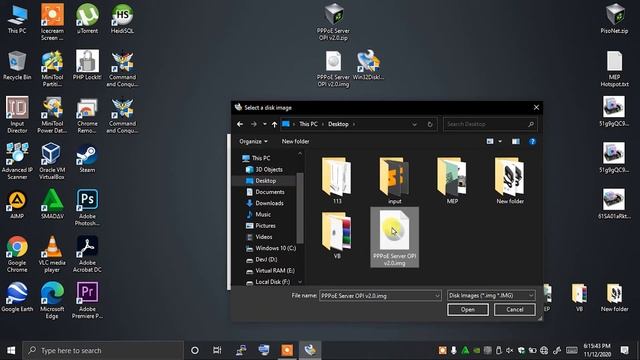The height and width of the screenshot is (360, 640).
Task: Select the Google Chrome desktop icon
Action: coord(17,254)
